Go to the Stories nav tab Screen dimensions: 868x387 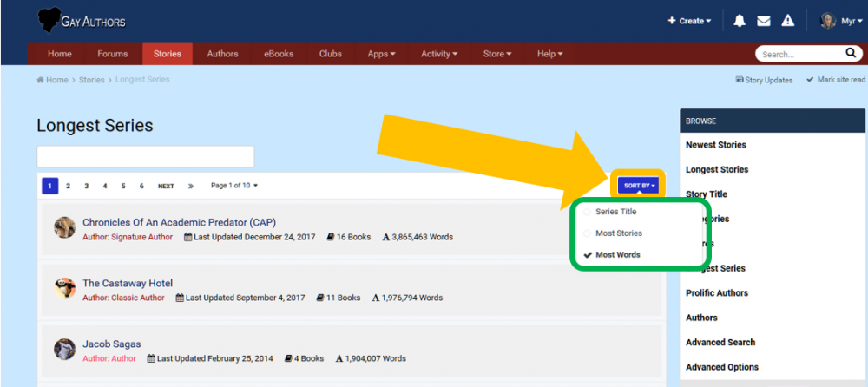pos(168,54)
